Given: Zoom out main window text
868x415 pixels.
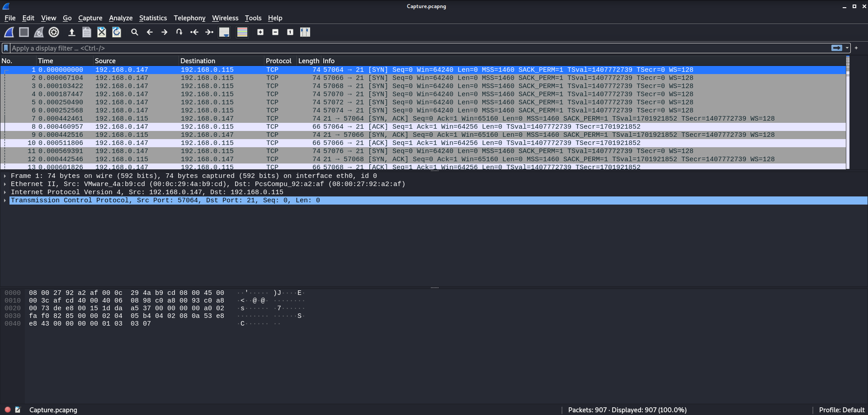Looking at the screenshot, I should click(275, 32).
